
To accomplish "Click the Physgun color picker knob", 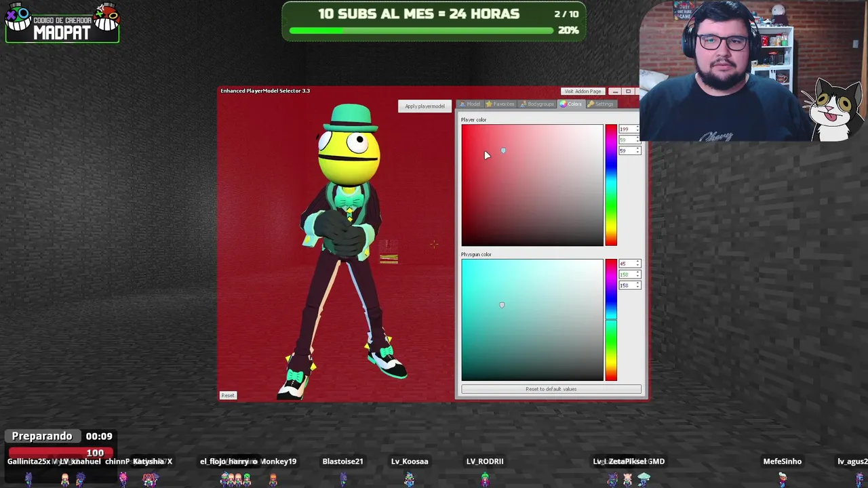I will click(502, 305).
